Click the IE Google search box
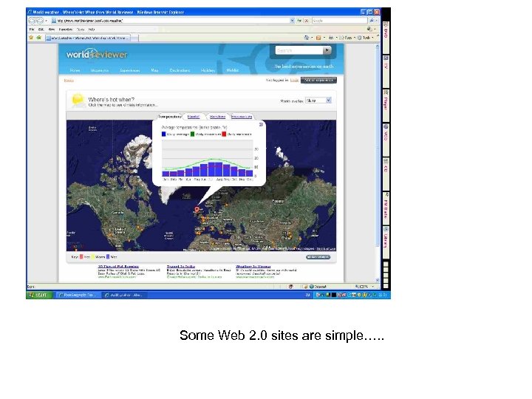 tap(339, 21)
